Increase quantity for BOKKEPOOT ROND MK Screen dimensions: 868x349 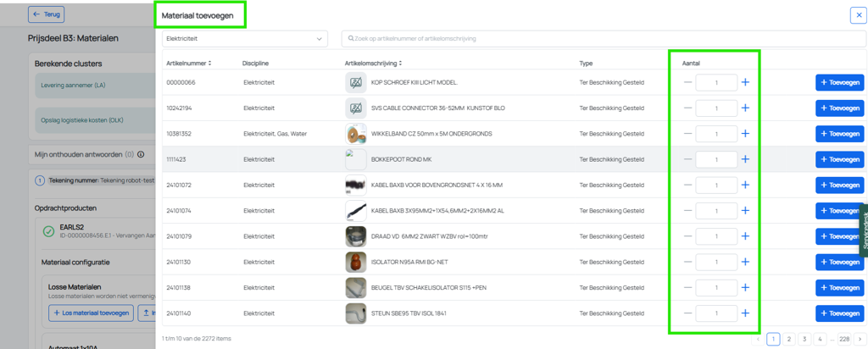pyautogui.click(x=745, y=159)
